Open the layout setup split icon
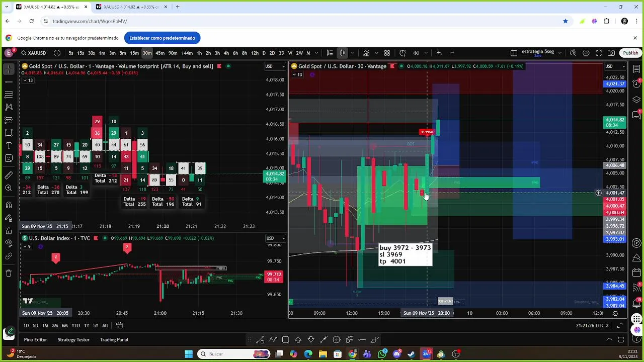 (514, 53)
